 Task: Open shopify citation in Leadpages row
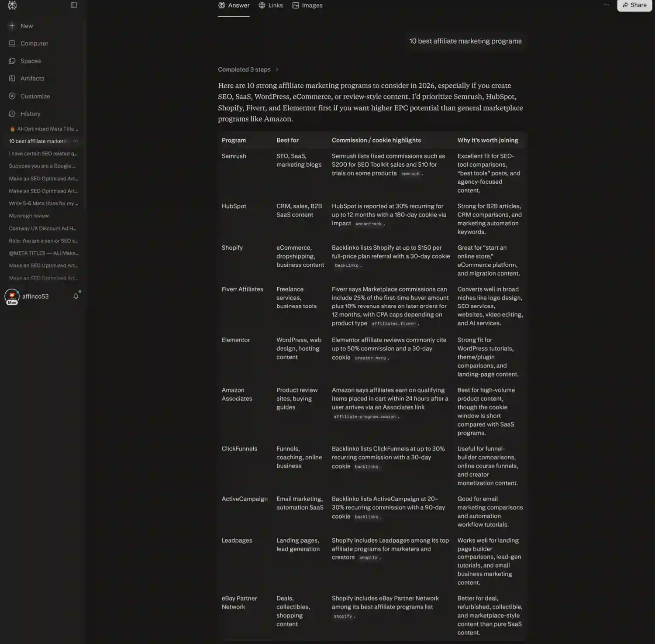coord(368,558)
